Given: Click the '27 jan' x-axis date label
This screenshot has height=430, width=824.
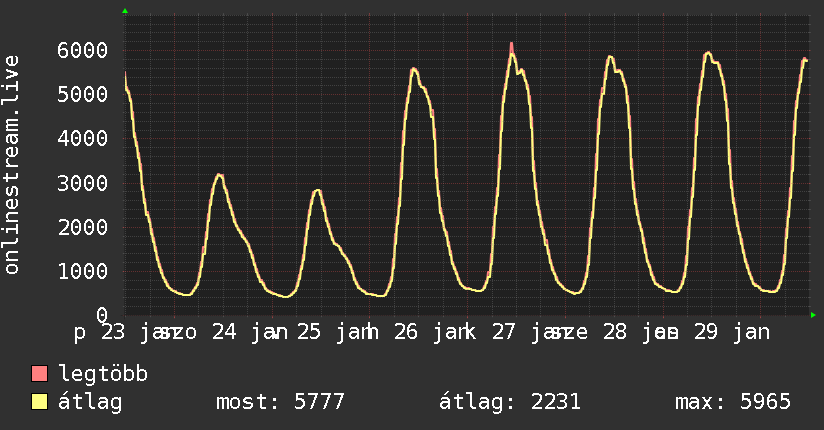Looking at the screenshot, I should [531, 332].
